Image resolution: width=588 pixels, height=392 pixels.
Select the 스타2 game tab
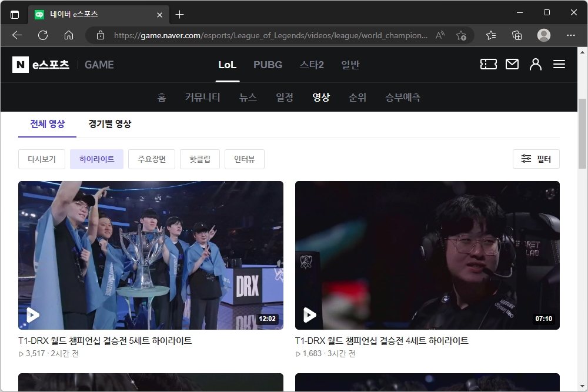click(x=311, y=65)
